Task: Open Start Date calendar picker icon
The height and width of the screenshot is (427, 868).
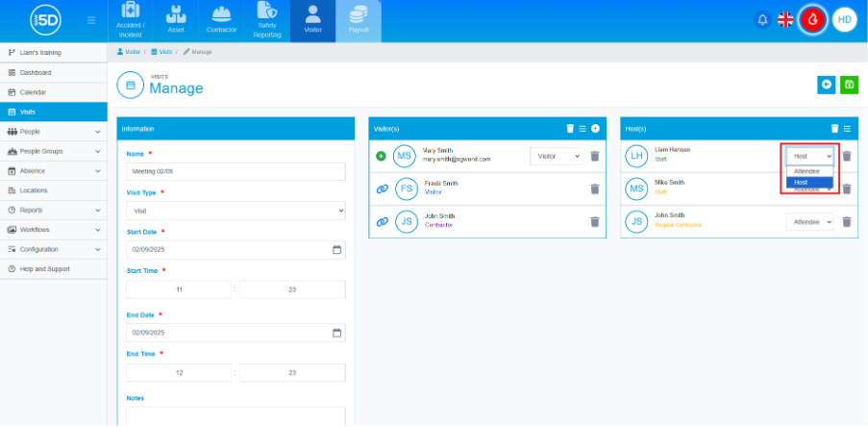Action: click(x=336, y=250)
